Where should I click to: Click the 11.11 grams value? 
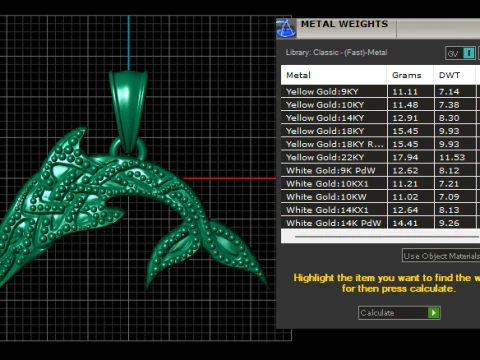tap(405, 92)
